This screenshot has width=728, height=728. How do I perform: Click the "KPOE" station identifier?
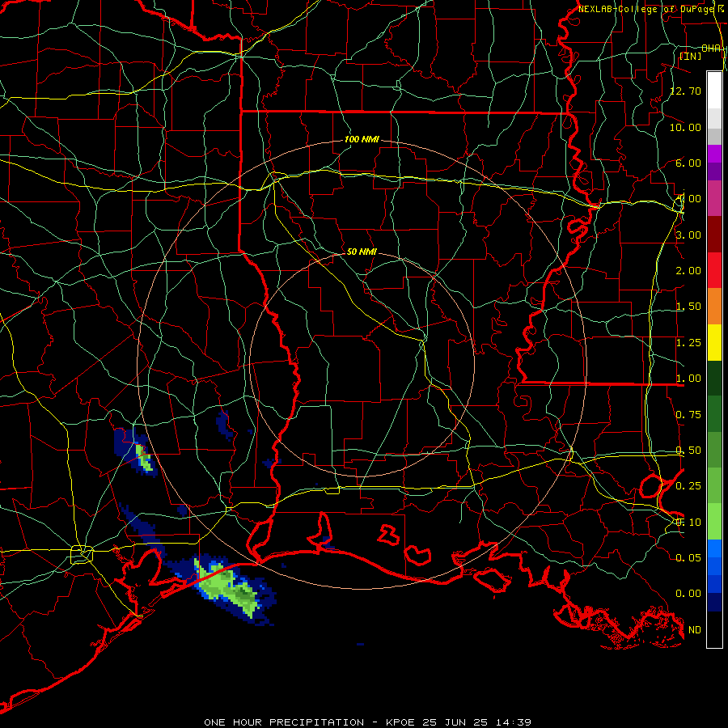(401, 722)
